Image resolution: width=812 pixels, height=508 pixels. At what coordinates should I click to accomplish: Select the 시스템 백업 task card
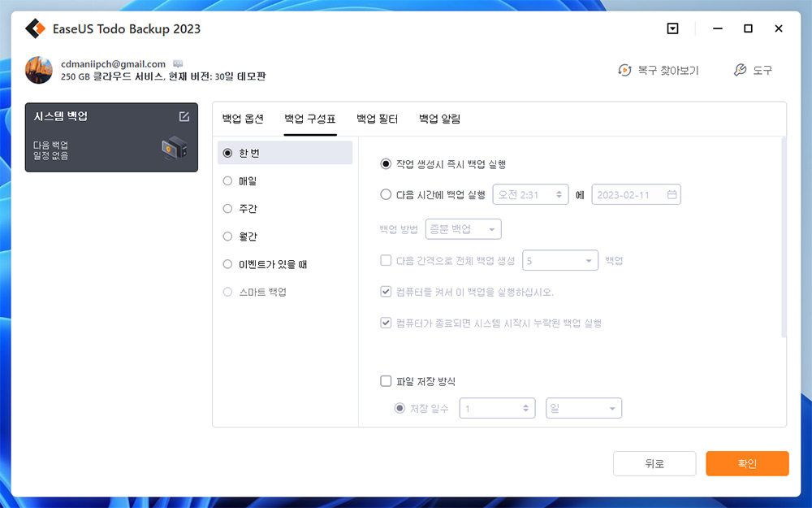[111, 137]
